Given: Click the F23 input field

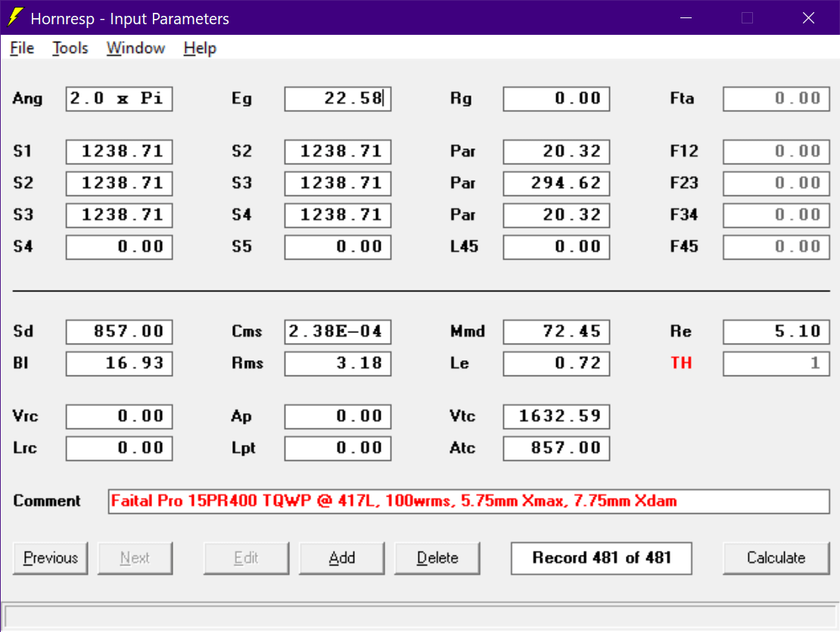Looking at the screenshot, I should point(776,183).
